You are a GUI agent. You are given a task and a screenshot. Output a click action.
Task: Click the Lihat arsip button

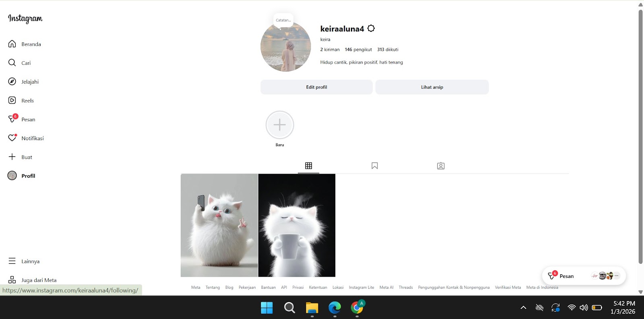432,87
